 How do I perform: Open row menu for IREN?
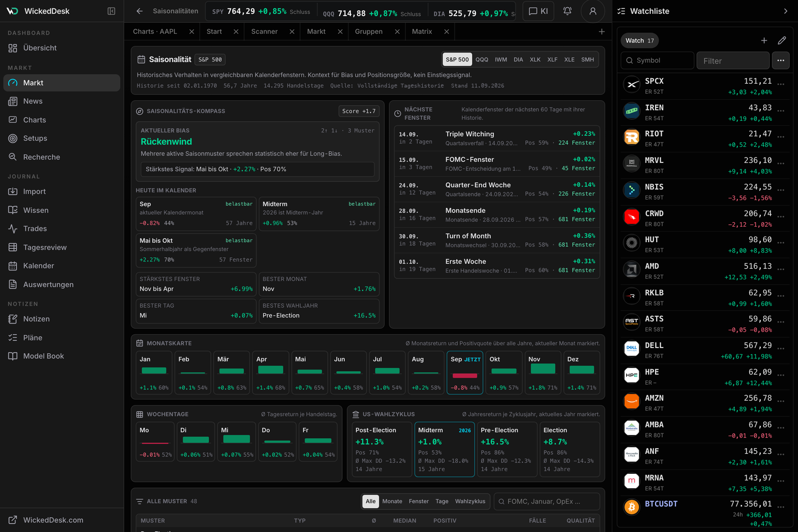[x=781, y=111]
